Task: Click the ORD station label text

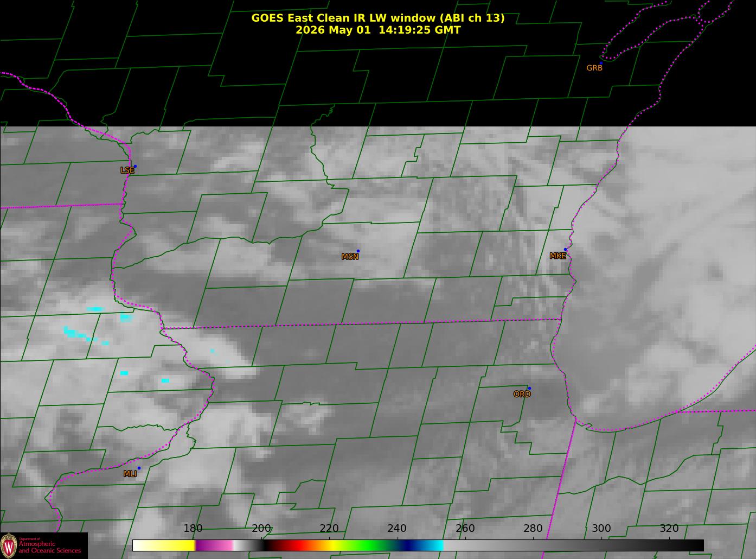Action: [522, 395]
